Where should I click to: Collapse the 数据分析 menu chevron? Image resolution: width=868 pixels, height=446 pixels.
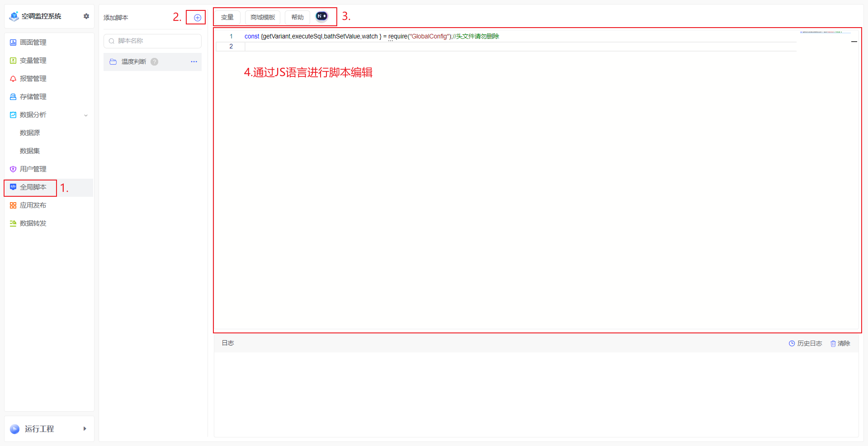pyautogui.click(x=86, y=115)
